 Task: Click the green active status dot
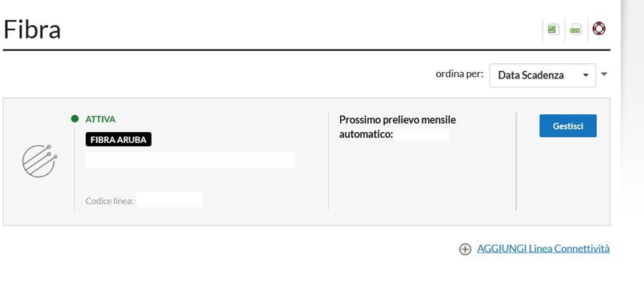coord(75,119)
